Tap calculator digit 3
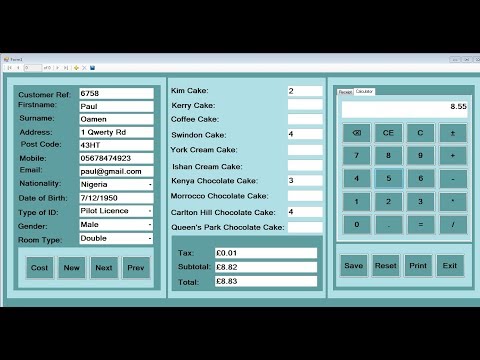This screenshot has height=360, width=480. 420,202
